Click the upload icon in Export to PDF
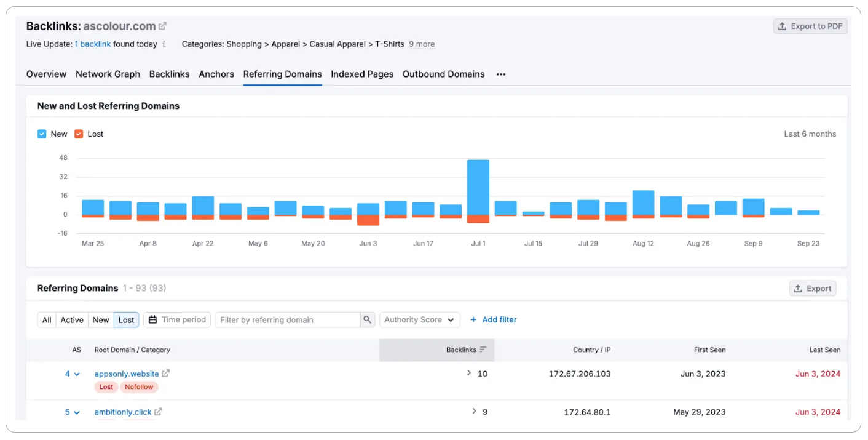The width and height of the screenshot is (868, 440). (x=782, y=26)
